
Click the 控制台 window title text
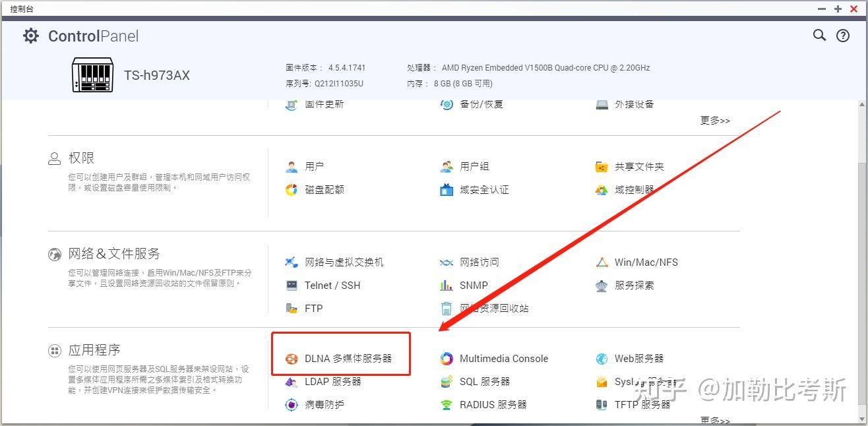[22, 9]
